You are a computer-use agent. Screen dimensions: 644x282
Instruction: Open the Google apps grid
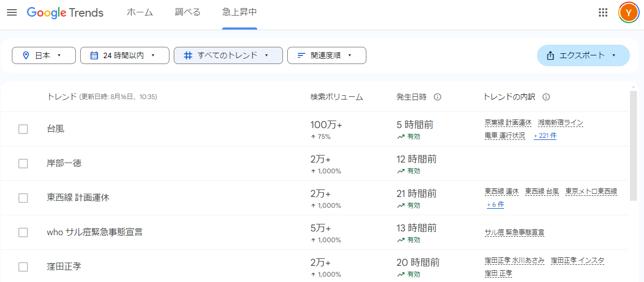pos(603,12)
